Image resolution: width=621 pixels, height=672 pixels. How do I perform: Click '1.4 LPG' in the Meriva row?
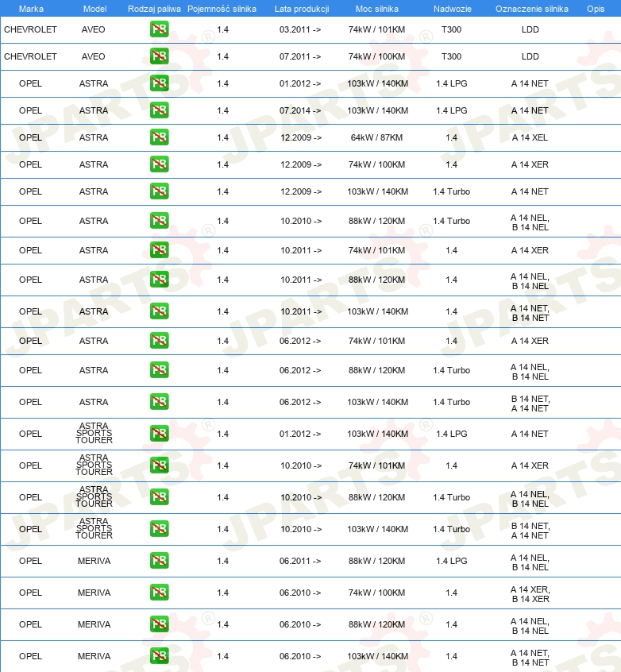[452, 561]
